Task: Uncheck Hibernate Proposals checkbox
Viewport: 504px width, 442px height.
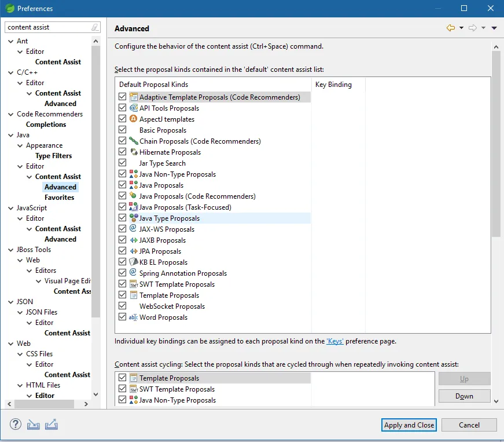Action: 122,152
